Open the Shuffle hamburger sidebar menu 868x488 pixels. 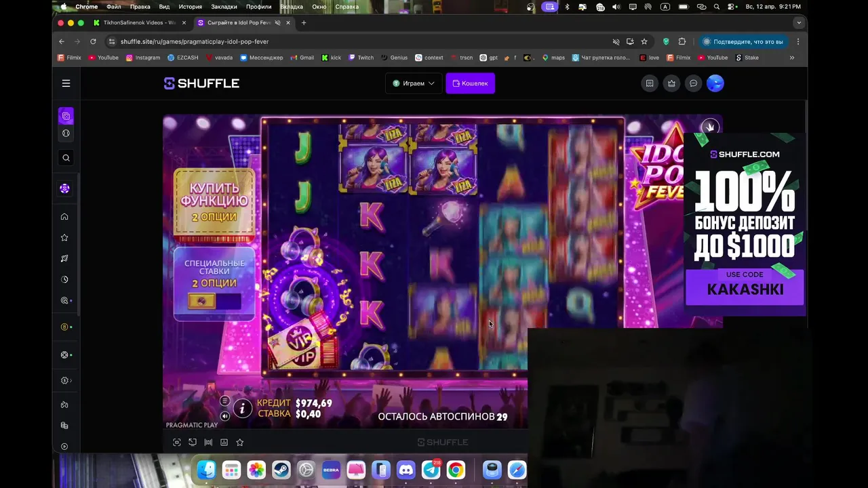tap(66, 83)
